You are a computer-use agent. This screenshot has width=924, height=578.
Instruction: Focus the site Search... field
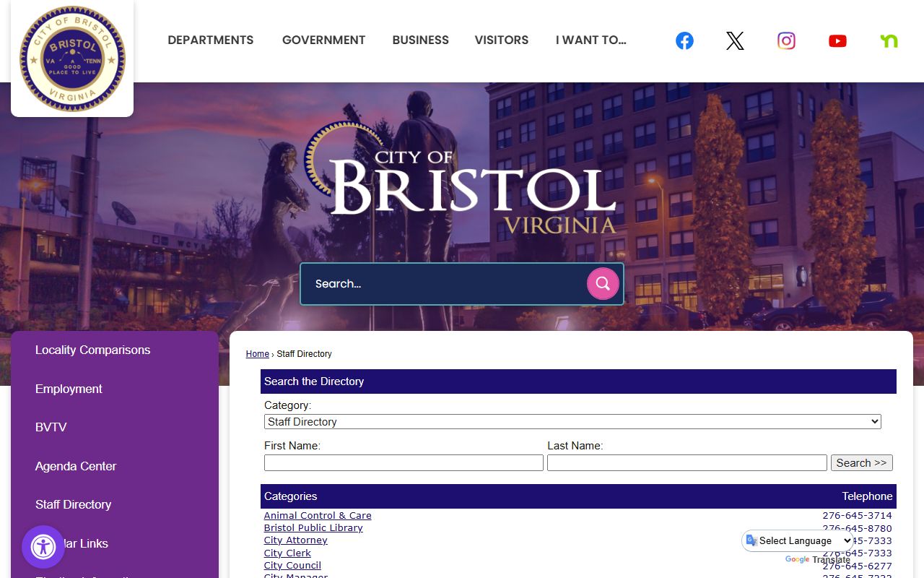(443, 284)
